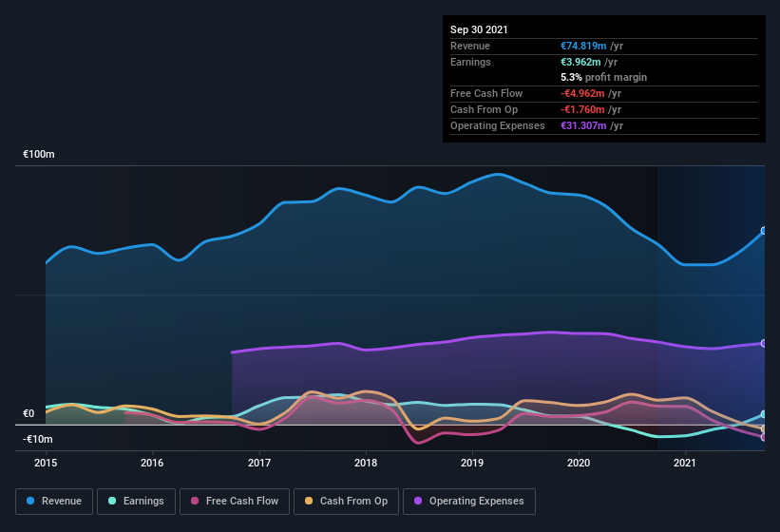This screenshot has width=780, height=532.
Task: Click the Operating Expenses label in tooltip
Action: (498, 125)
